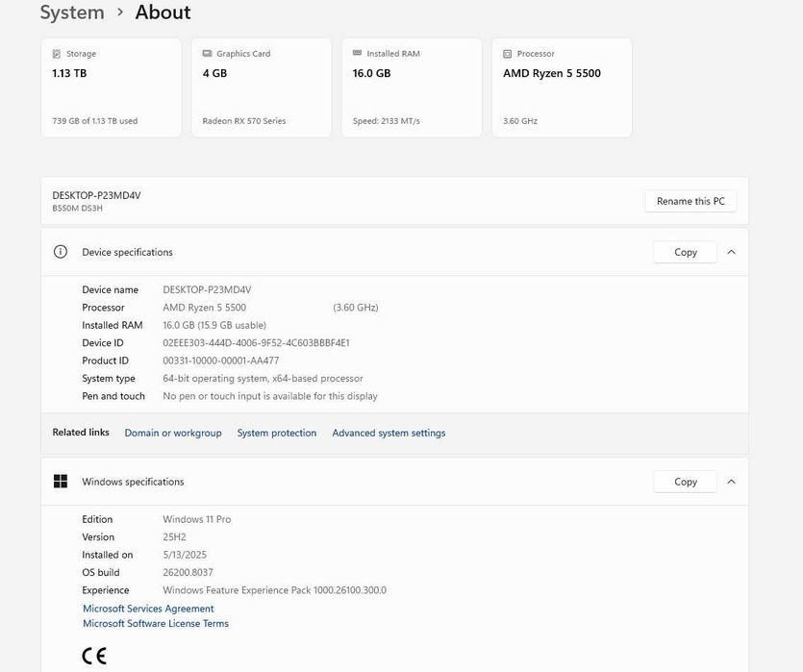Screen dimensions: 803x672
Task: Click the Storage card icon
Action: pos(57,54)
